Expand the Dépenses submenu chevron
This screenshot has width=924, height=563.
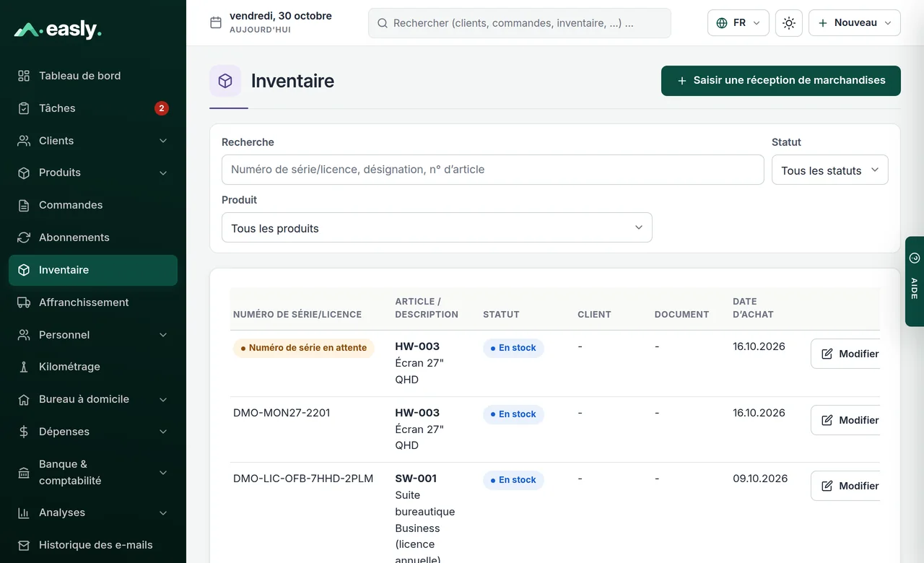pyautogui.click(x=163, y=432)
